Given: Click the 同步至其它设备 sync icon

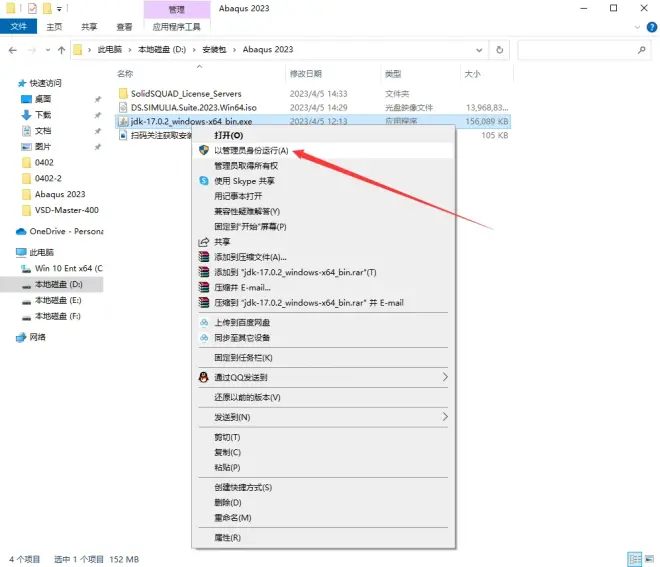Looking at the screenshot, I should click(x=204, y=338).
